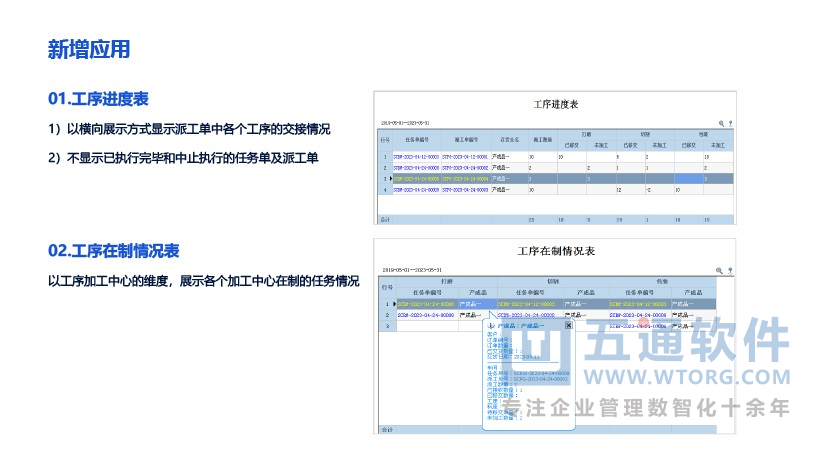Screen dimensions: 820x461
Task: Click the 合计 totals row in 工序进度表
Action: tap(555, 220)
